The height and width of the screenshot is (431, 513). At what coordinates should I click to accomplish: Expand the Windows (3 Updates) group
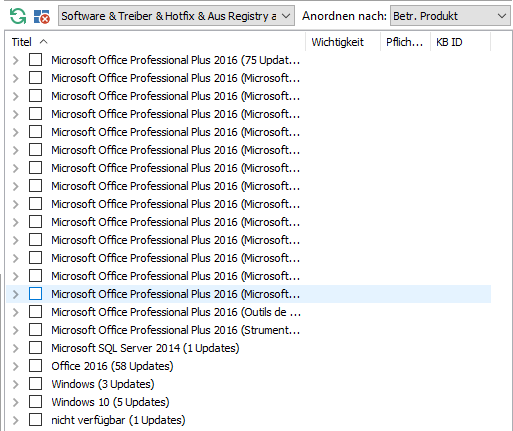click(x=16, y=384)
